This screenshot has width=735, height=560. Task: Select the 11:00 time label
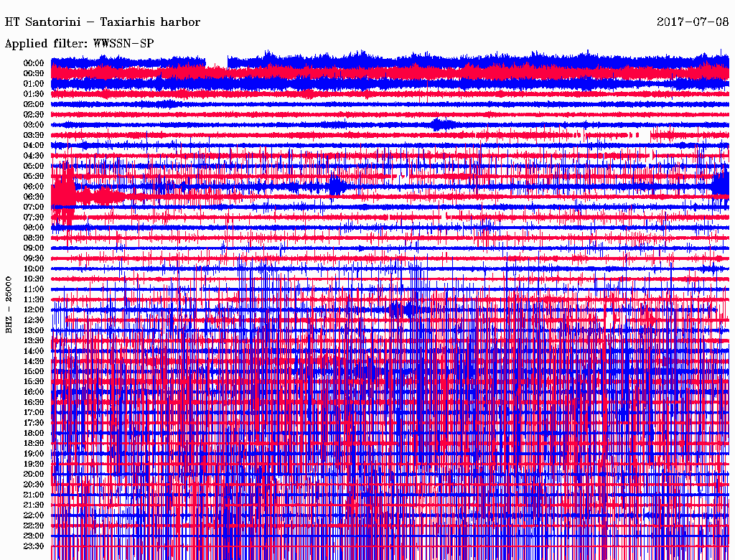pyautogui.click(x=34, y=289)
